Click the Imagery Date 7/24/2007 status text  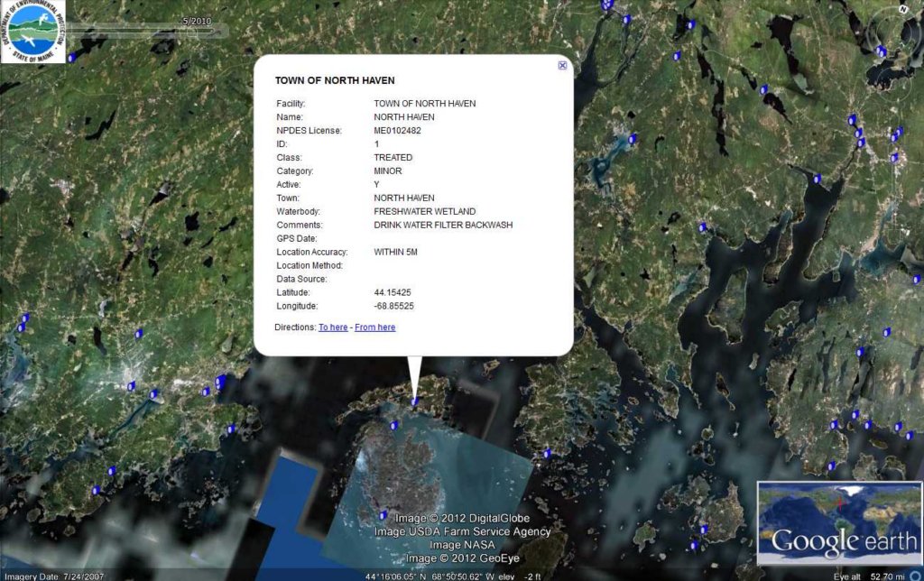tap(54, 576)
